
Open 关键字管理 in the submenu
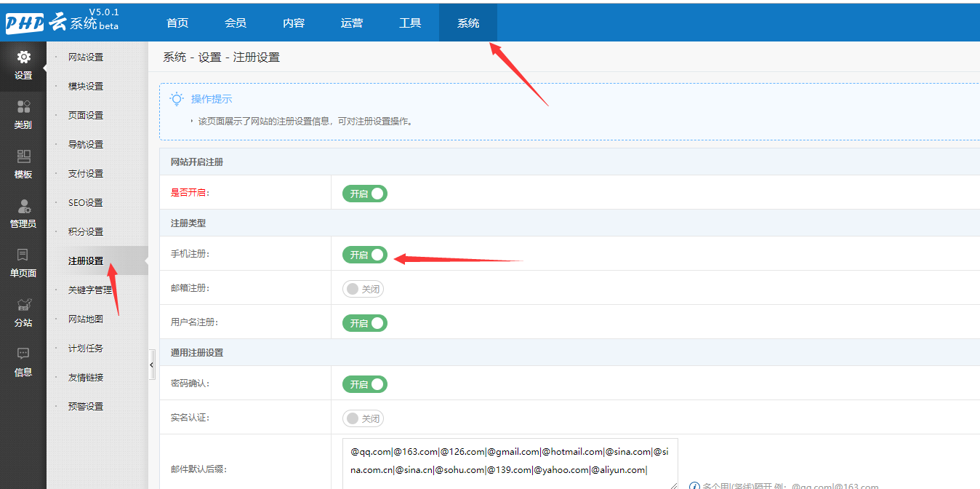pyautogui.click(x=90, y=290)
